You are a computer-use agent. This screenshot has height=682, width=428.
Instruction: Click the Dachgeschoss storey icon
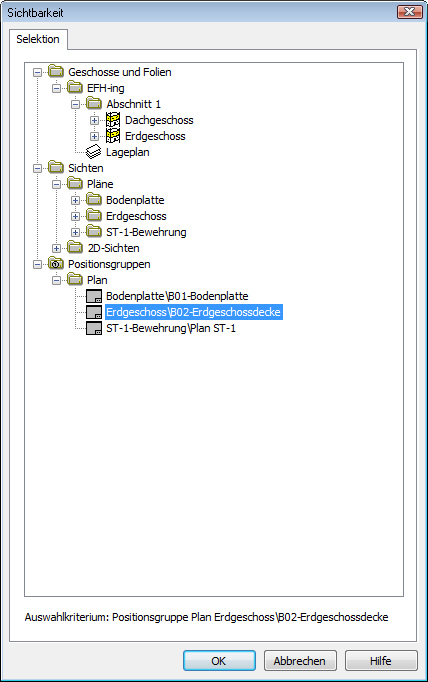click(113, 120)
